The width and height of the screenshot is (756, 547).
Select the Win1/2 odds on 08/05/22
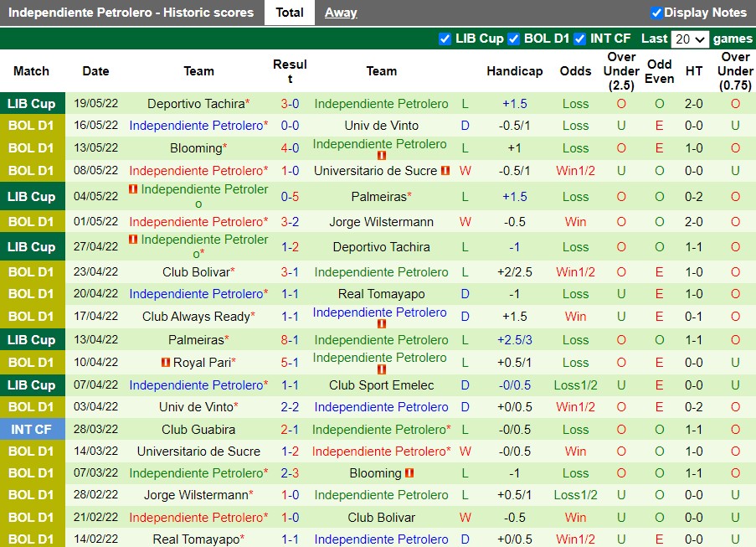[575, 170]
